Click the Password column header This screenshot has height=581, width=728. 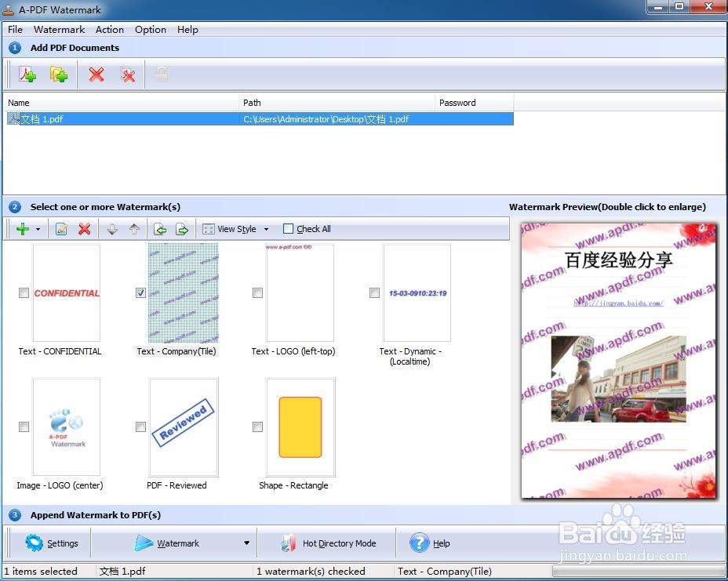(x=474, y=103)
